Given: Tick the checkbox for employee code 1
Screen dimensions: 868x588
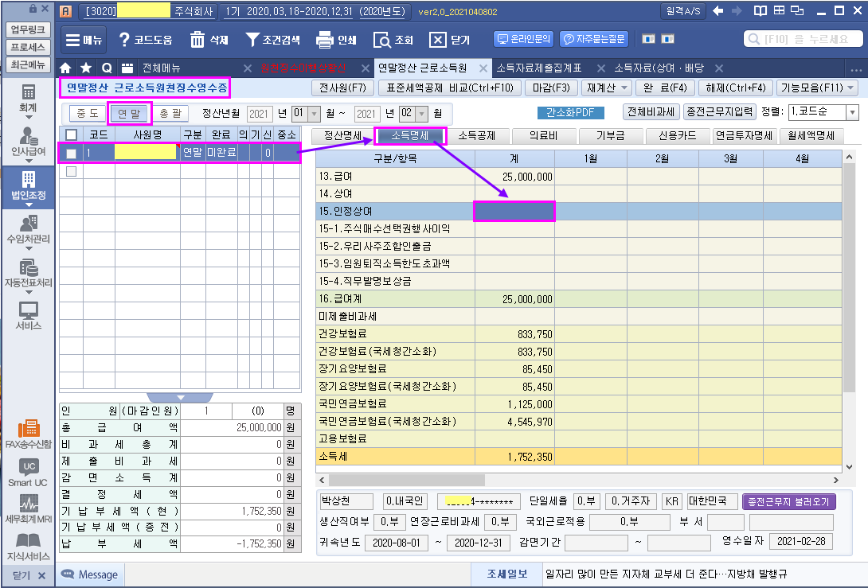Looking at the screenshot, I should (x=72, y=153).
